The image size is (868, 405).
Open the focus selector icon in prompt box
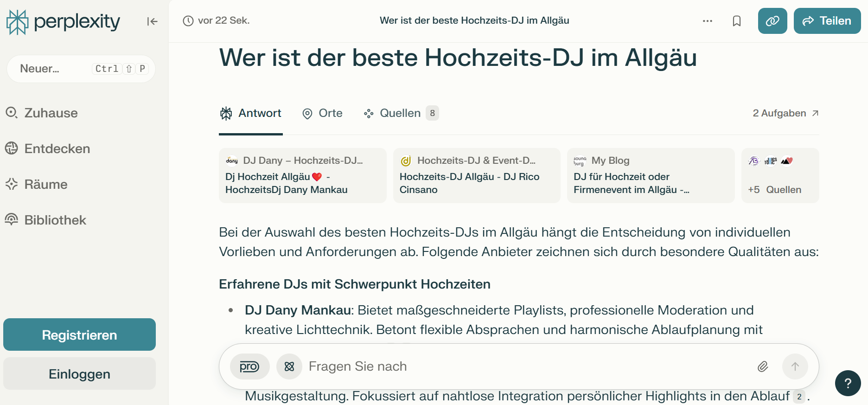(x=289, y=366)
